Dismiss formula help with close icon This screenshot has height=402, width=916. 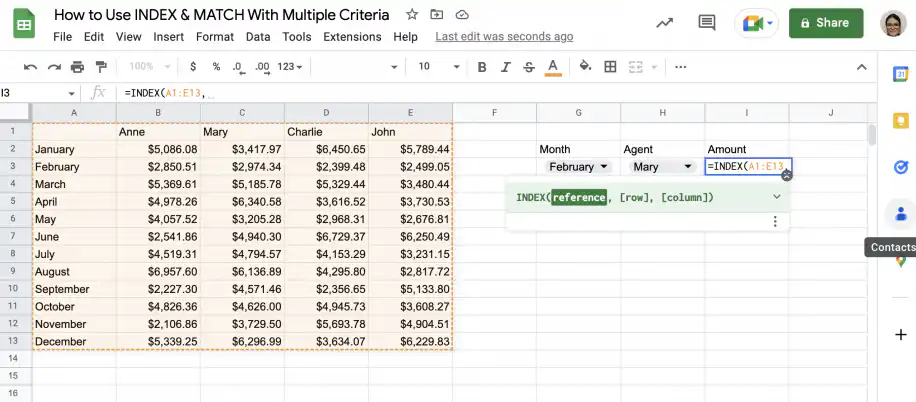(787, 175)
